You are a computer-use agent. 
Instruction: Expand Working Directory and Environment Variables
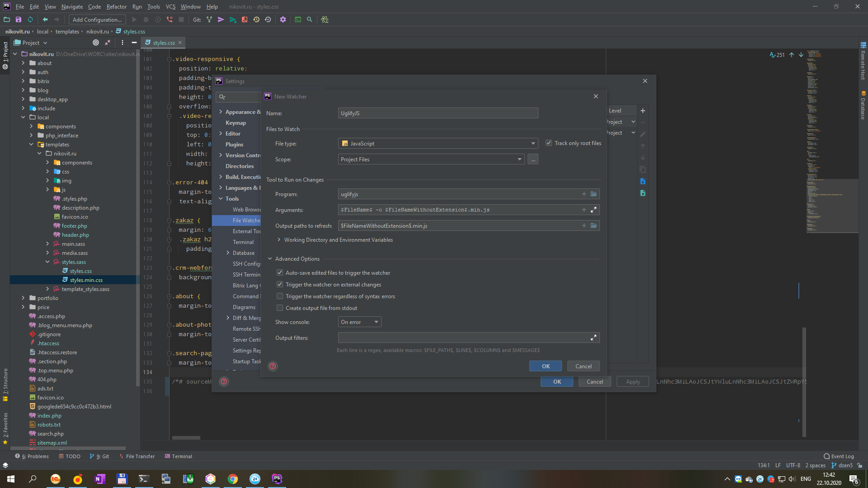279,239
